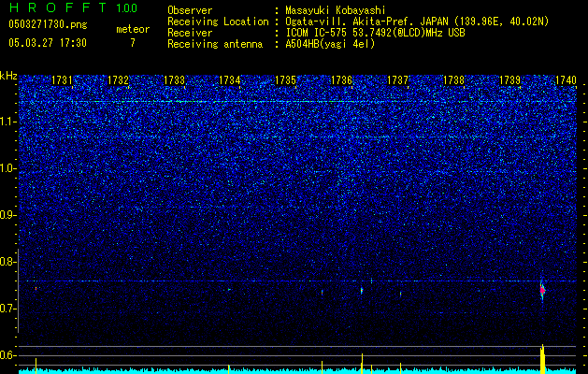Click the 1735 time marker

click(286, 80)
